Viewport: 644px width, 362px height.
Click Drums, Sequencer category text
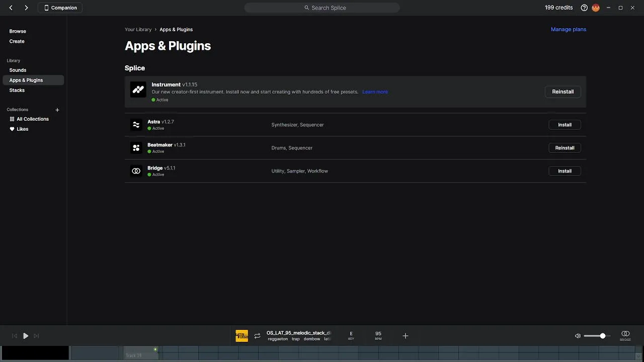pyautogui.click(x=292, y=148)
